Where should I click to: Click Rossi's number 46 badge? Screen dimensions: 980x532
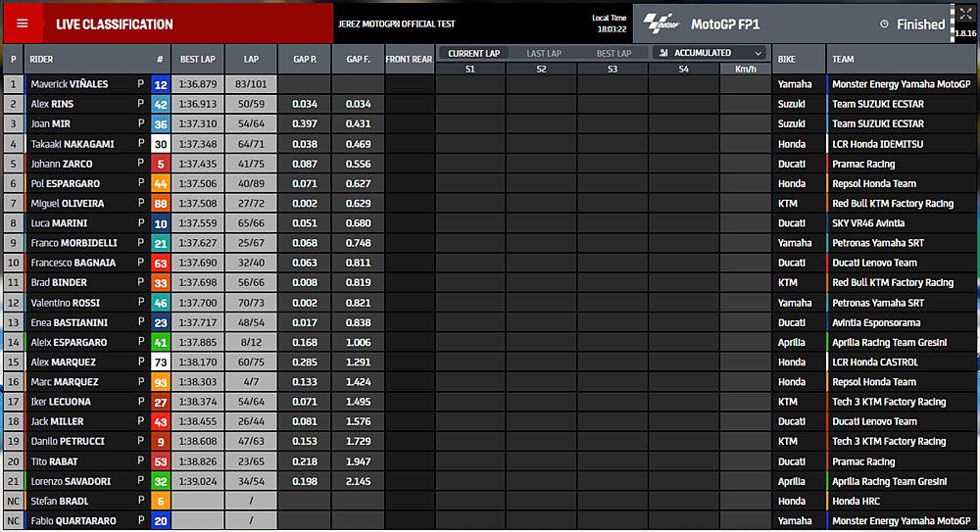[x=160, y=303]
